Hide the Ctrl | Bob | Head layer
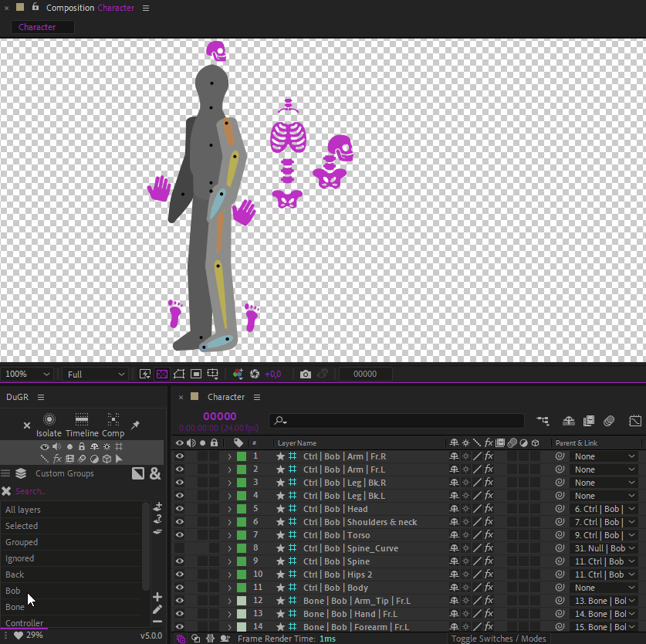The height and width of the screenshot is (644, 646). point(179,509)
